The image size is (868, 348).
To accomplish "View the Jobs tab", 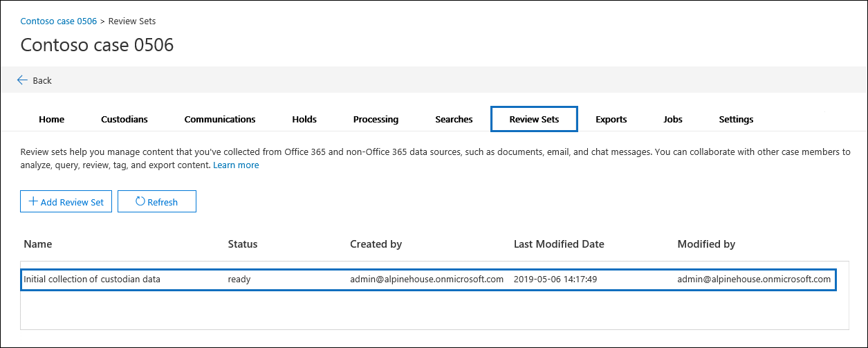I will [x=673, y=119].
